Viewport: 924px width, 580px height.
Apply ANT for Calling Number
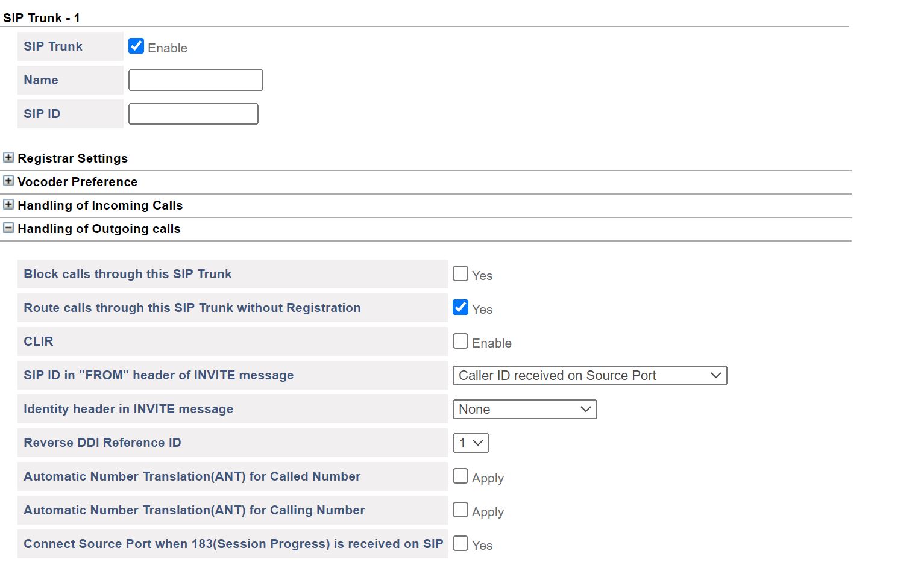[x=460, y=510]
